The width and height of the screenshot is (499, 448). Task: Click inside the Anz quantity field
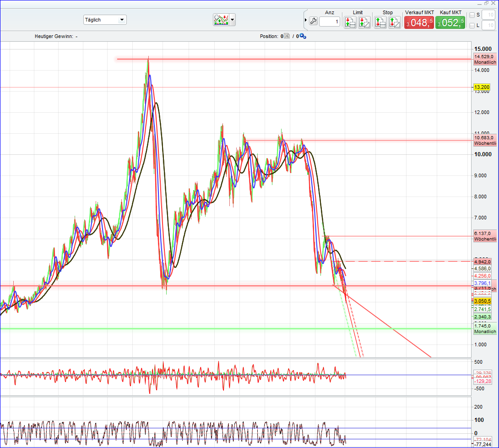[x=330, y=22]
